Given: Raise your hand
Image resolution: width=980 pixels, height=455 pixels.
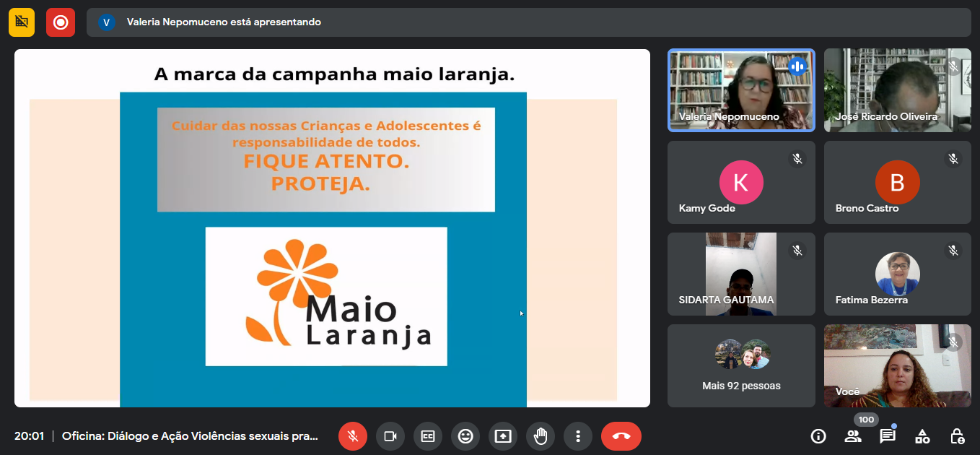Looking at the screenshot, I should (x=541, y=436).
